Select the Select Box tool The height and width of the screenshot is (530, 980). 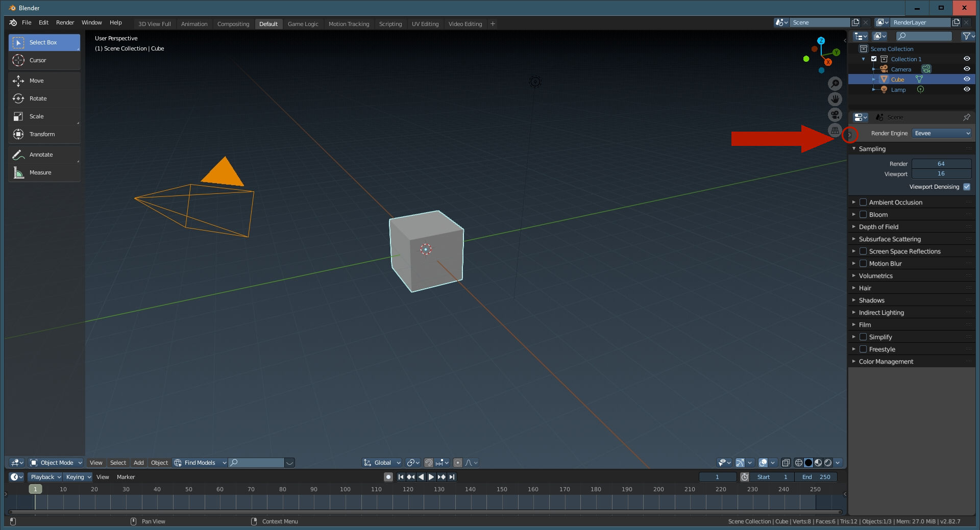pos(44,42)
